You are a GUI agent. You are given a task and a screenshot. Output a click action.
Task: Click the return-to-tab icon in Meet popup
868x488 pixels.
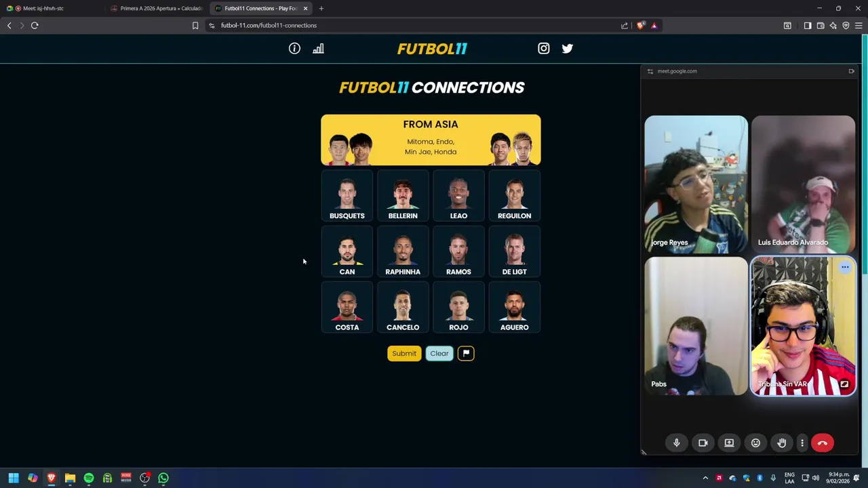pos(851,71)
